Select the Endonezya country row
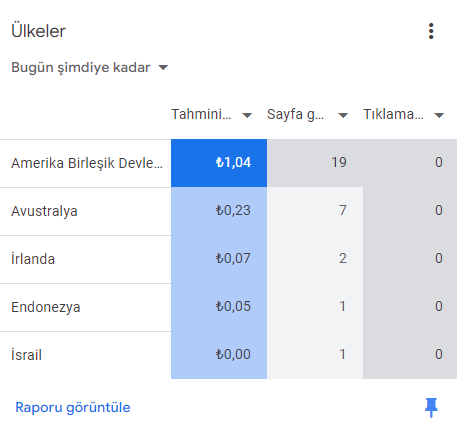Screen dimensions: 457x429 tap(228, 307)
